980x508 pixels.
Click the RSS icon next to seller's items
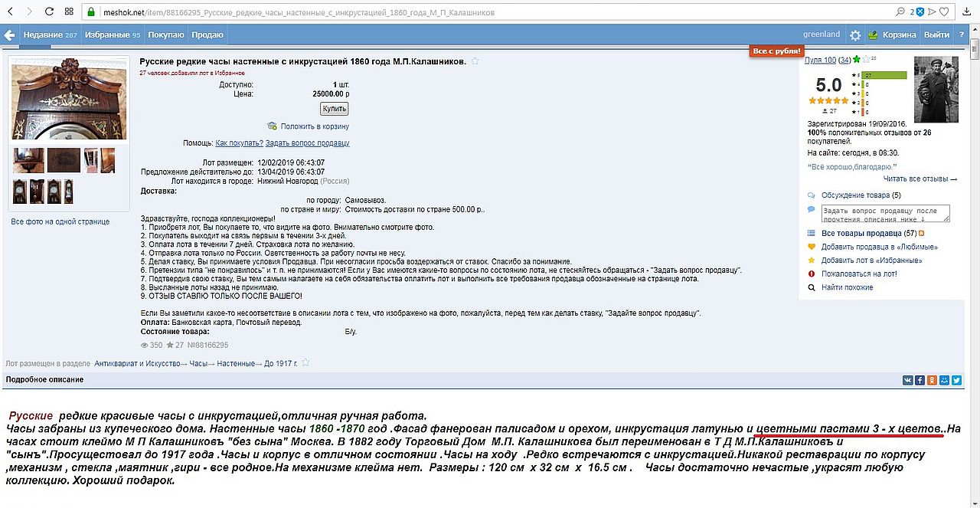[x=922, y=234]
